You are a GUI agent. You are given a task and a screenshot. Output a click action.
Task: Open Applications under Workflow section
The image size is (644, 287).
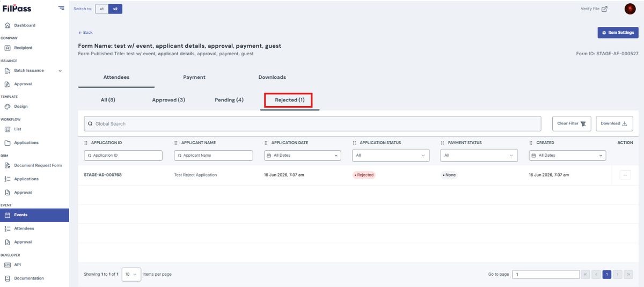26,143
